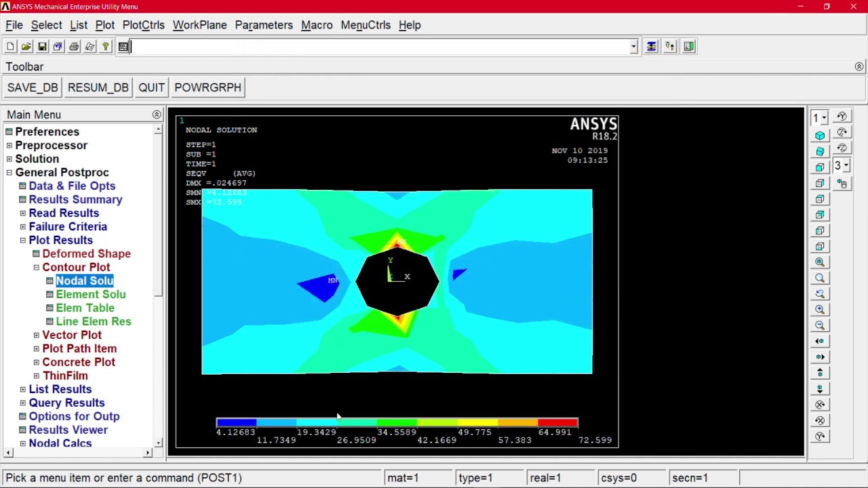Save the analysis using the floppy disk icon

tap(42, 47)
